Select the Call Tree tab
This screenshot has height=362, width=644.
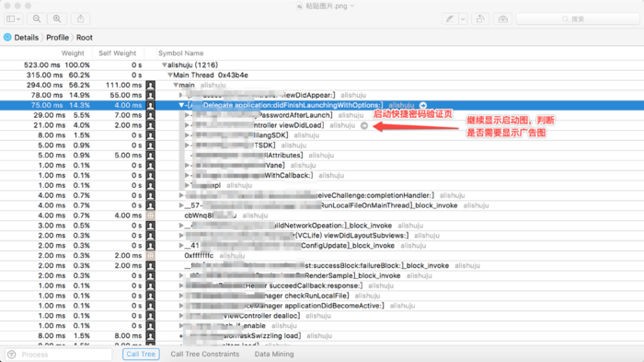(141, 355)
